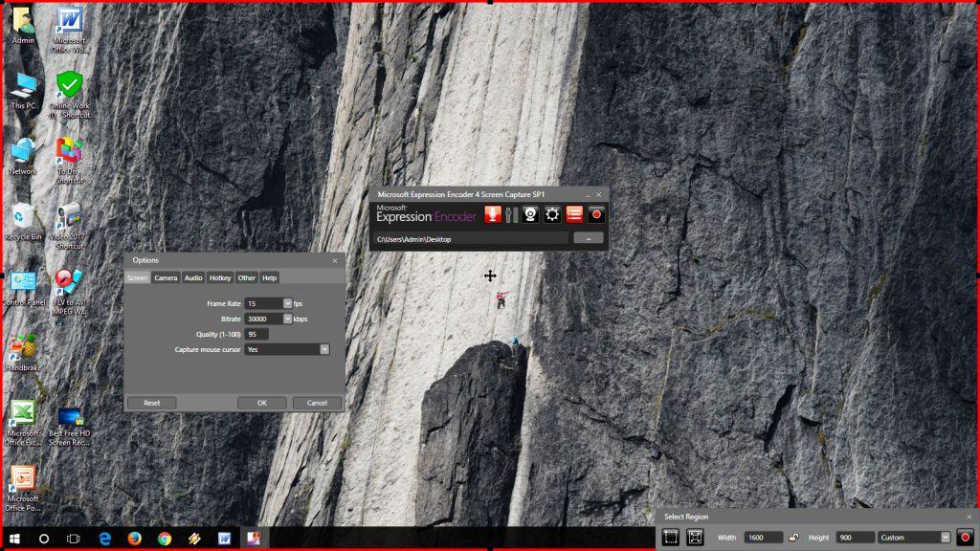The height and width of the screenshot is (551, 980).
Task: Click Reset in the Options dialog
Action: 150,403
